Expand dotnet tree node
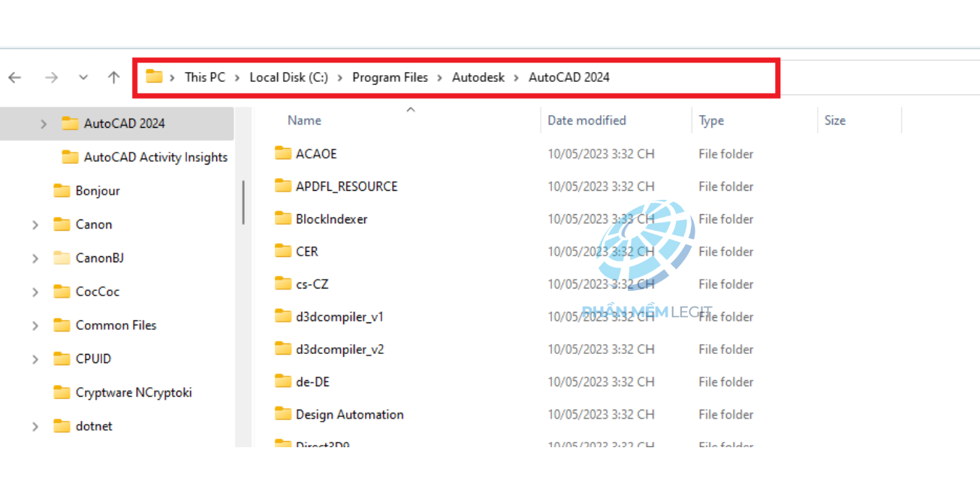 point(35,427)
